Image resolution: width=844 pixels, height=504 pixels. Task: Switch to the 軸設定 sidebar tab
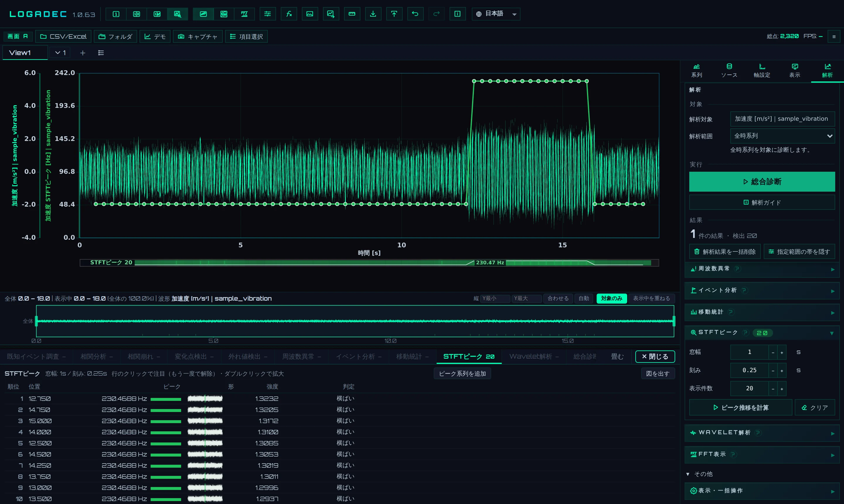[762, 71]
